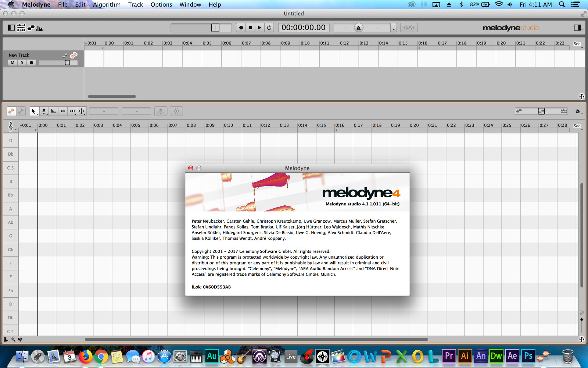Select the New Track name label
Viewport: 588px width, 368px height.
(x=19, y=55)
